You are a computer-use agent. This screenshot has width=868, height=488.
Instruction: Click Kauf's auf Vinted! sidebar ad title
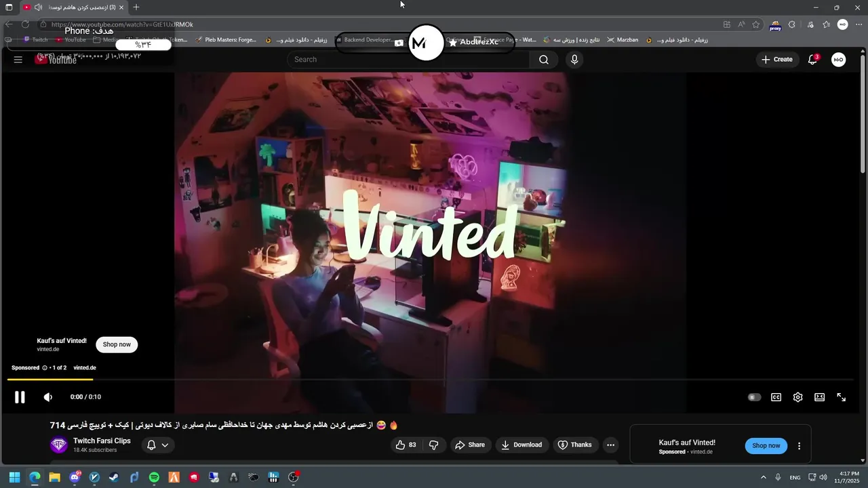pyautogui.click(x=687, y=443)
